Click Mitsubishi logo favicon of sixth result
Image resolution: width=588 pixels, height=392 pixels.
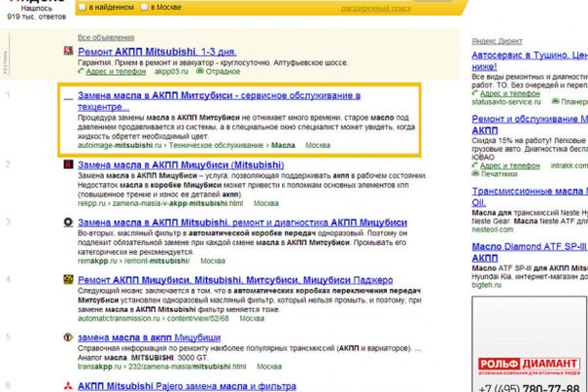69,385
